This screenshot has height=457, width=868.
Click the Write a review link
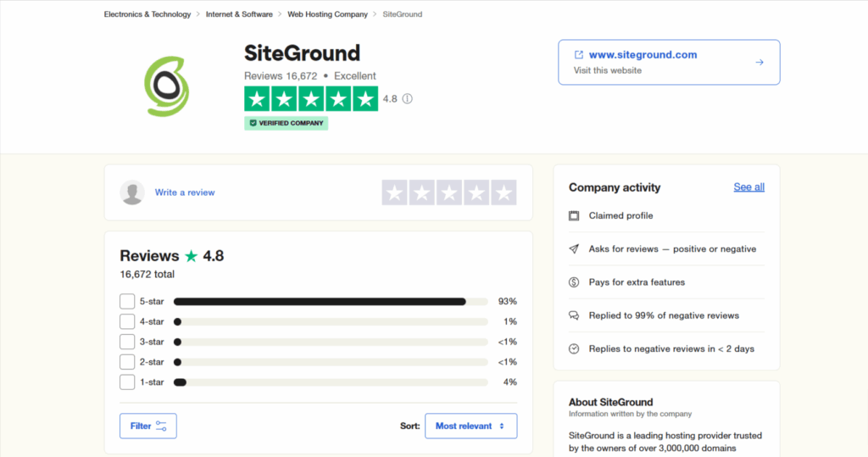(x=185, y=192)
